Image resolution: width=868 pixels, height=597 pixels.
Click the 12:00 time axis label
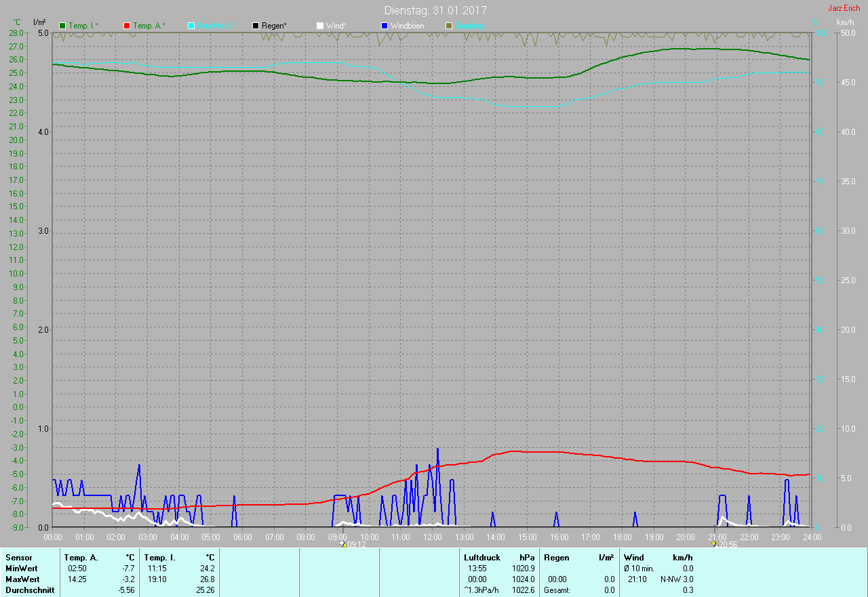click(432, 537)
